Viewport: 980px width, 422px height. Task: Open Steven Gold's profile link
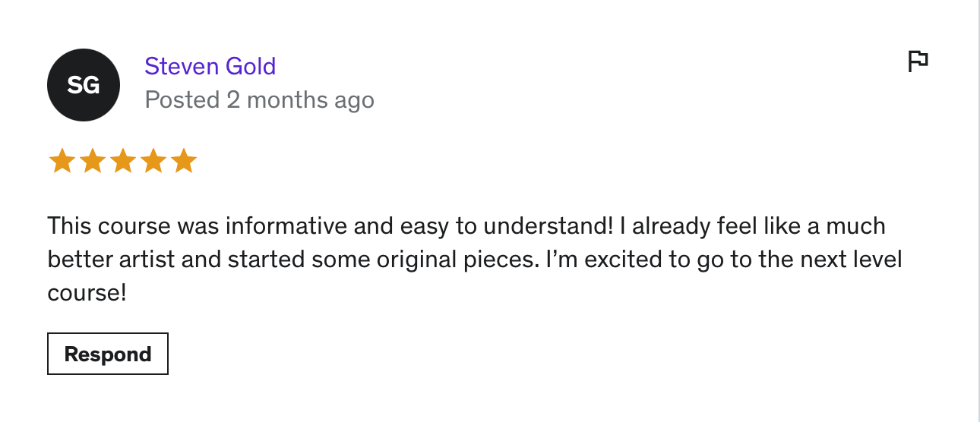pos(210,67)
